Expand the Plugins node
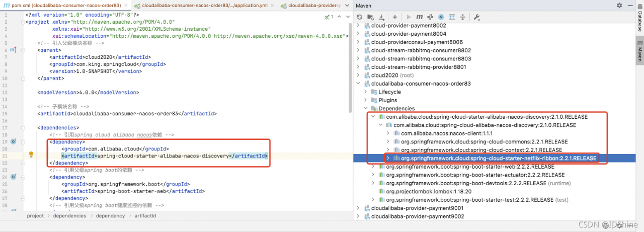 [x=366, y=100]
